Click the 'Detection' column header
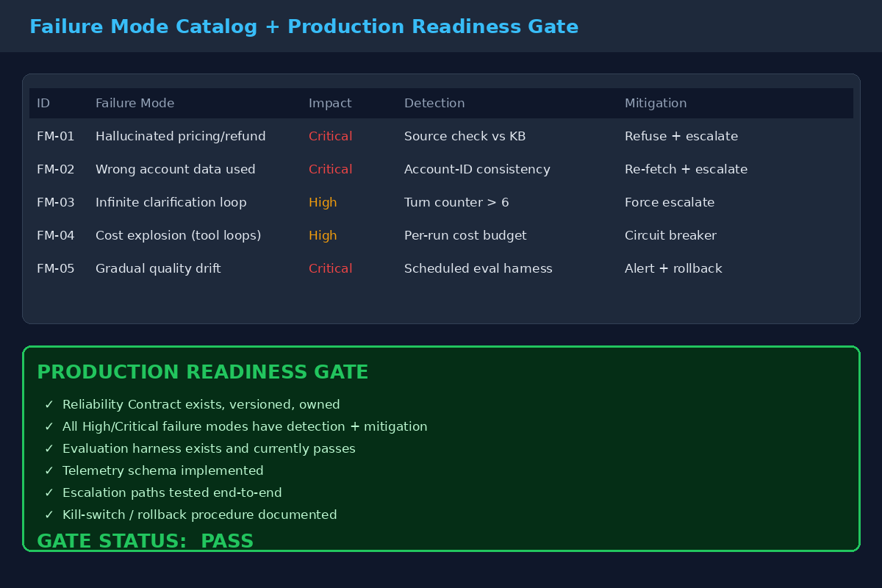882x588 pixels. [434, 104]
